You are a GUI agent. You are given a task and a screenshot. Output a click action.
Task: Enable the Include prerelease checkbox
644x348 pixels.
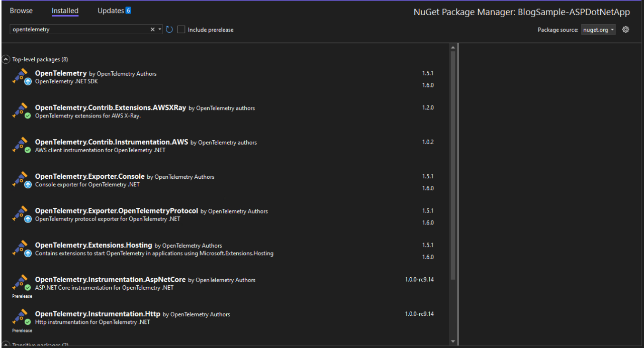[181, 30]
